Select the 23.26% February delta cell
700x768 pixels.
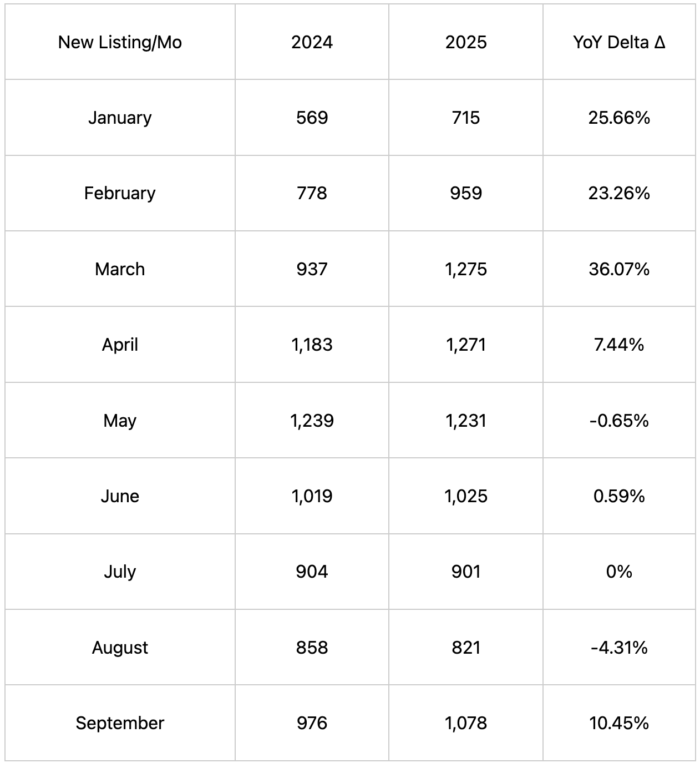click(619, 193)
